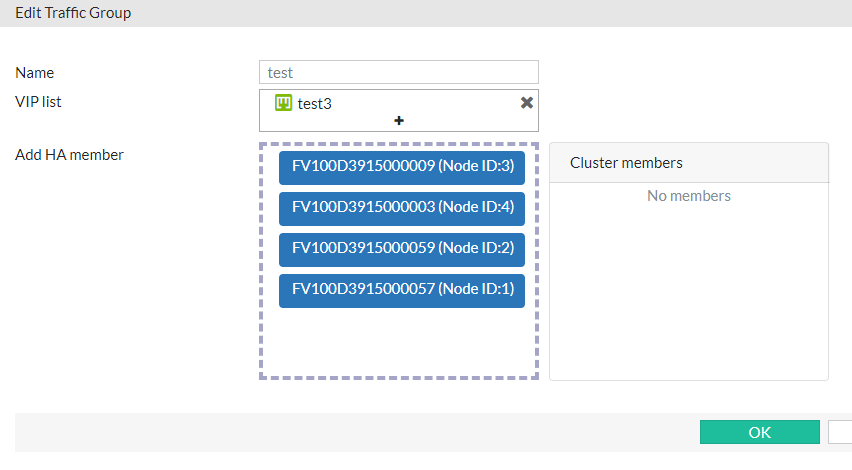Select HA member FV100D3915000009 (Node ID:3)
This screenshot has width=852, height=470.
[x=402, y=166]
